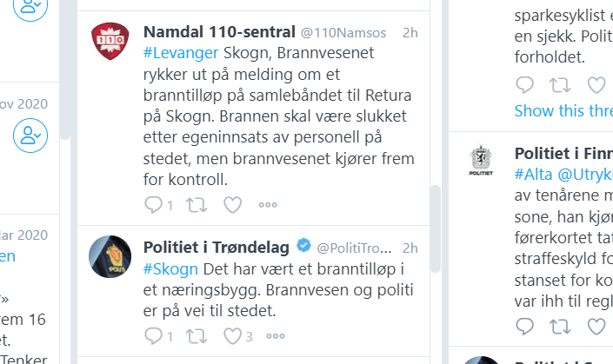Expand more actions on Politiet i Trøndelag tweet
613x364 pixels.
pyautogui.click(x=276, y=335)
